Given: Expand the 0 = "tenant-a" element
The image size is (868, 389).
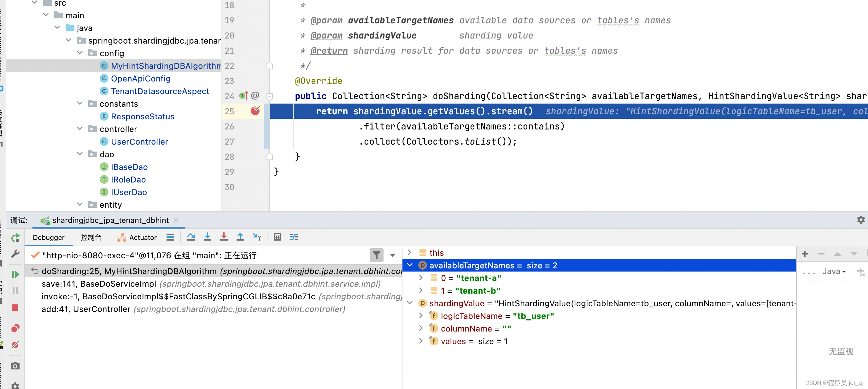Looking at the screenshot, I should 420,278.
